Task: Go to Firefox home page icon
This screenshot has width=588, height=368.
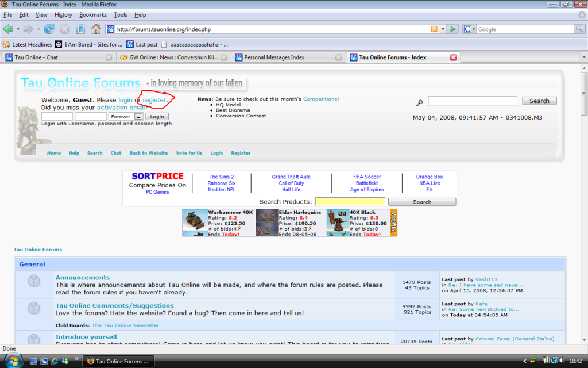Action: (x=96, y=29)
